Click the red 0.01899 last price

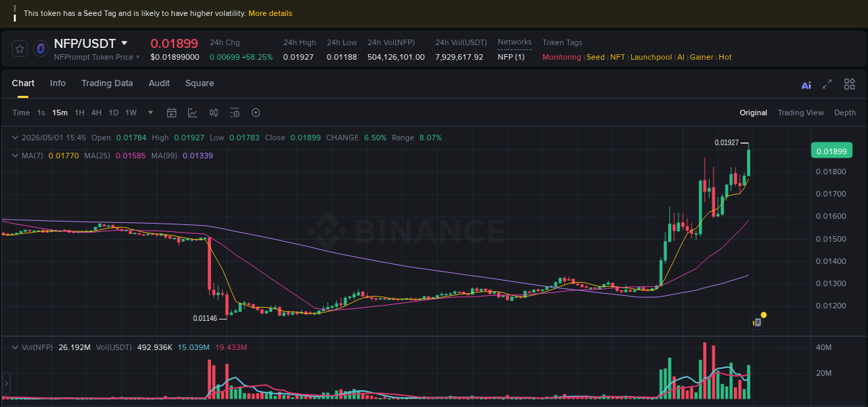point(174,43)
